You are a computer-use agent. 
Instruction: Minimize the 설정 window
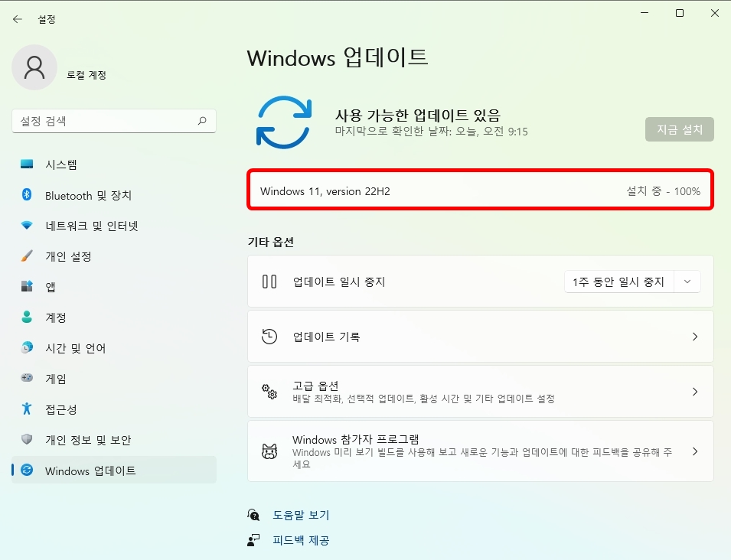(645, 13)
